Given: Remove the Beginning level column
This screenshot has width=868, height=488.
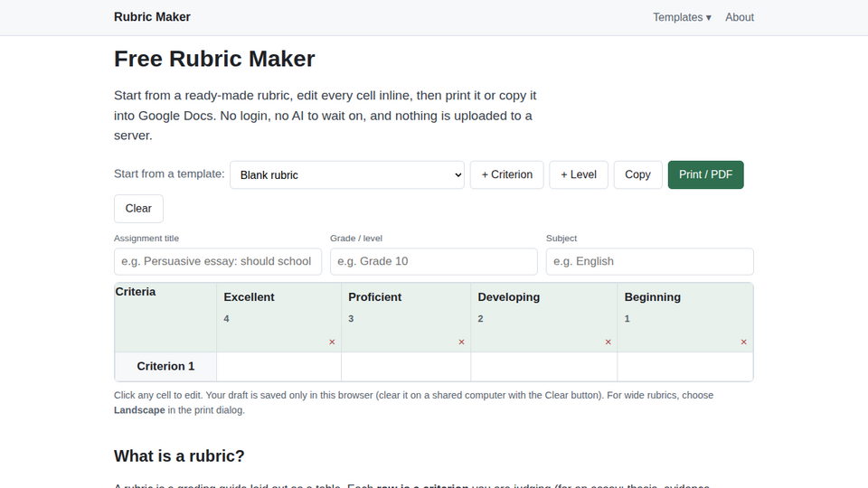Looking at the screenshot, I should tap(744, 342).
